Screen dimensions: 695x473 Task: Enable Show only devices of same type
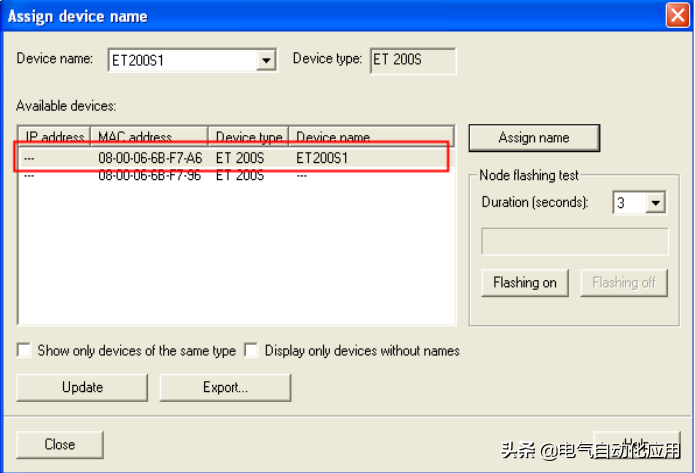pyautogui.click(x=24, y=351)
